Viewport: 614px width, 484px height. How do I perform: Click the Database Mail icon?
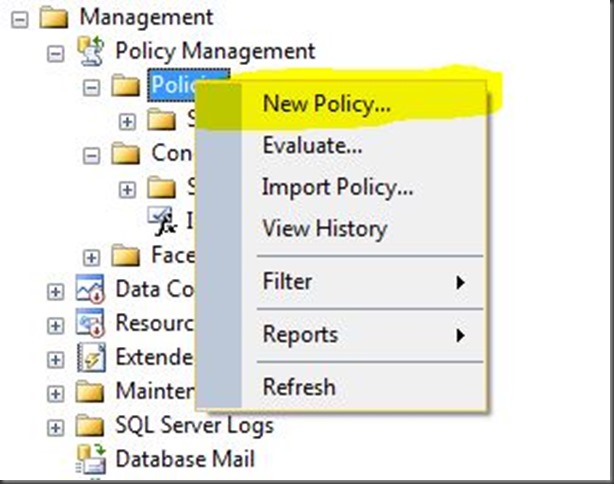[x=92, y=460]
